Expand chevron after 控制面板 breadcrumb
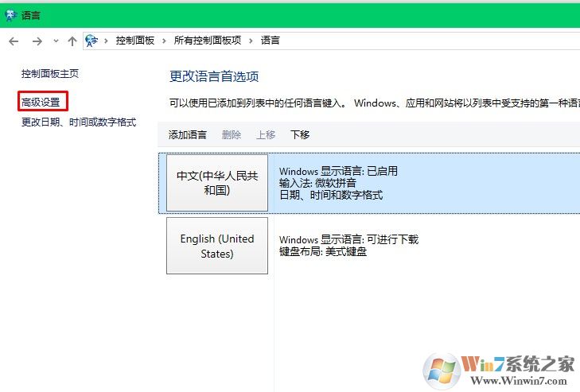The width and height of the screenshot is (580, 392). pos(164,41)
